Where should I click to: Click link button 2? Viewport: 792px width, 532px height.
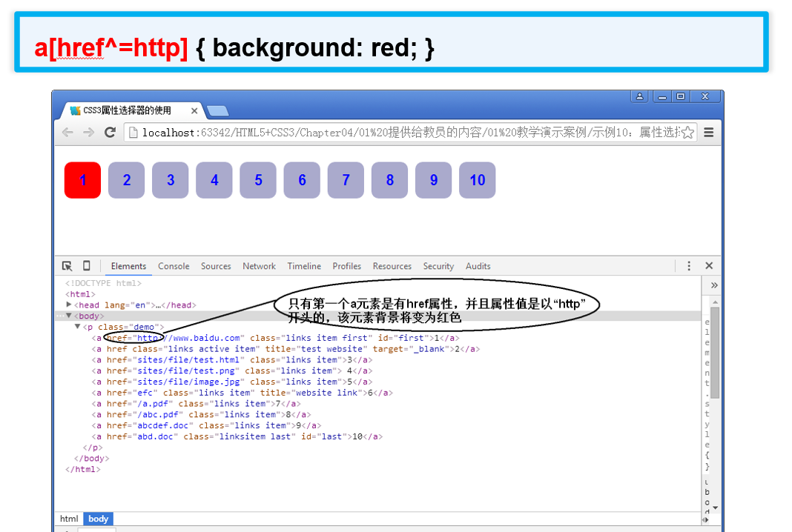click(x=127, y=180)
